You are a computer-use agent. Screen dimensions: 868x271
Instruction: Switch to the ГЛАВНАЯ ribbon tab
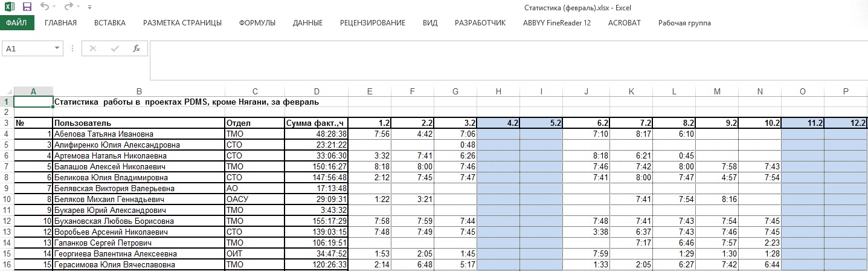click(x=61, y=23)
